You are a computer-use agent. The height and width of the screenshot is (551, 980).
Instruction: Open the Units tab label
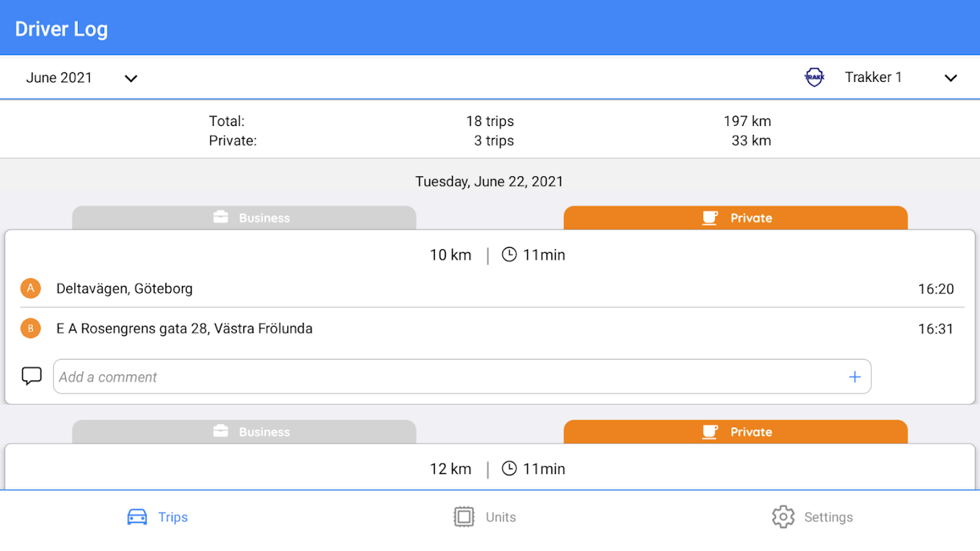[500, 517]
